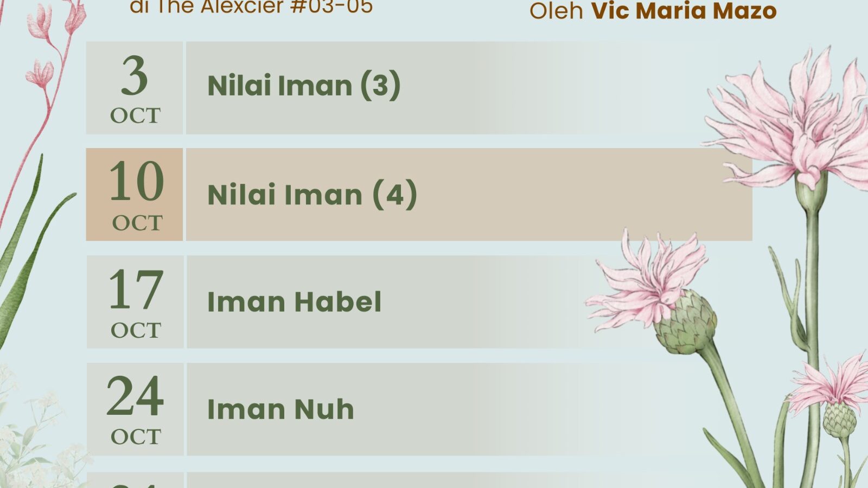
Task: Select the highlighted "10 OCT" date box
Action: tap(135, 195)
